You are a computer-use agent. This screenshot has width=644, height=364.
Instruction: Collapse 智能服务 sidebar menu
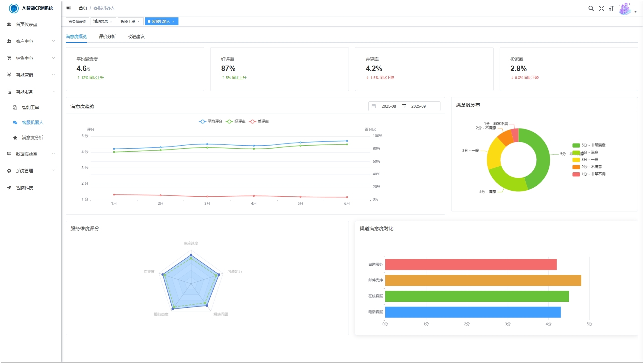pos(31,92)
